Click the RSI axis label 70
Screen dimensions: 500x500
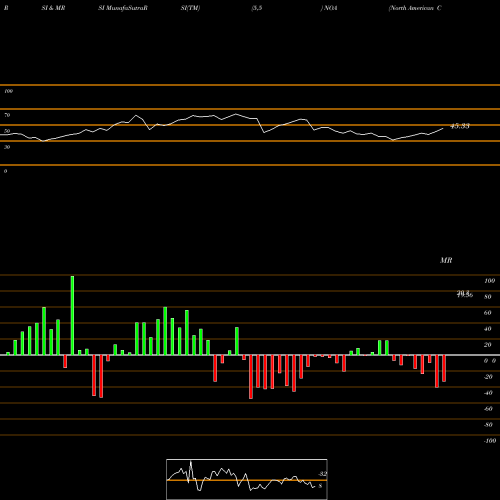pyautogui.click(x=7, y=115)
